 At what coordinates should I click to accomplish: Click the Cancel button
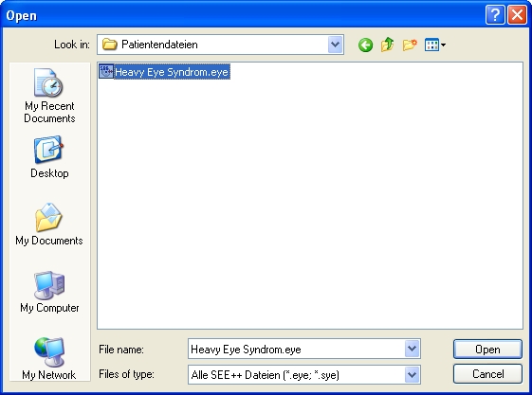pyautogui.click(x=487, y=373)
